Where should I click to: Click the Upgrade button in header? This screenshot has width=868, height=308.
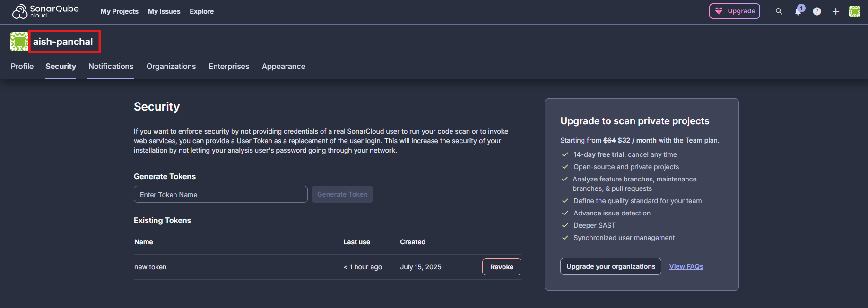tap(735, 11)
